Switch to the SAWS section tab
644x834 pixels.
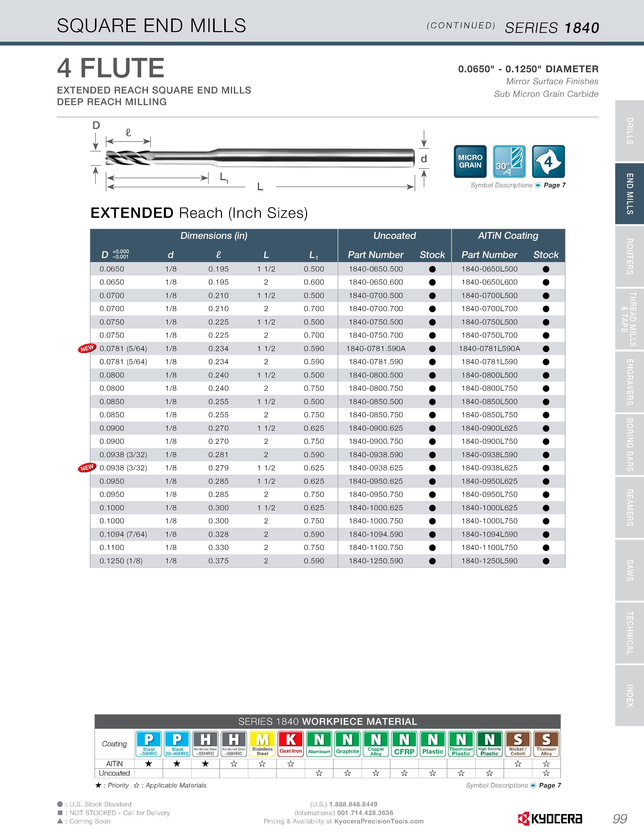click(630, 570)
